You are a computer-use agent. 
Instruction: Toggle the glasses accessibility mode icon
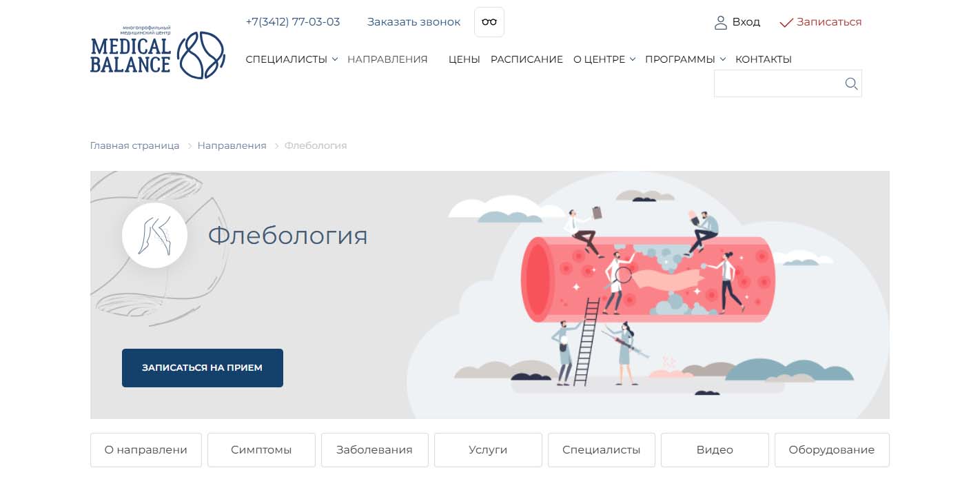(489, 22)
